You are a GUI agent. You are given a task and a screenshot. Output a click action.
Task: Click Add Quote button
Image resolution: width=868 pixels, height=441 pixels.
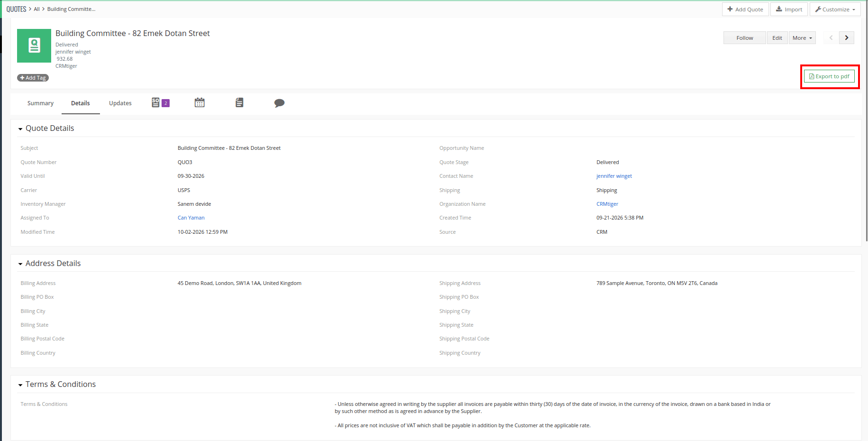(x=745, y=9)
